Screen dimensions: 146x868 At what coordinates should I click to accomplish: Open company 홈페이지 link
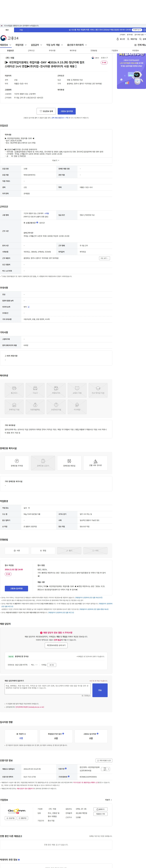(100, 809)
